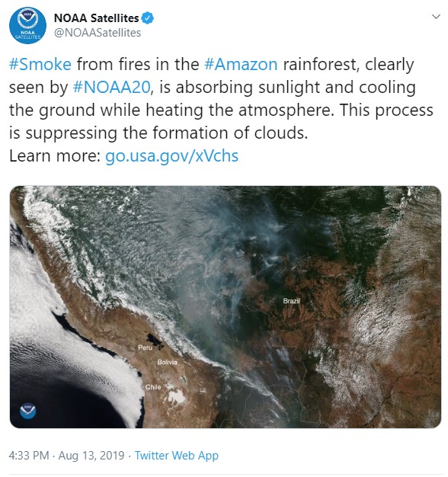Open the NOAA Satellites profile avatar
This screenshot has width=448, height=477.
pos(27,26)
